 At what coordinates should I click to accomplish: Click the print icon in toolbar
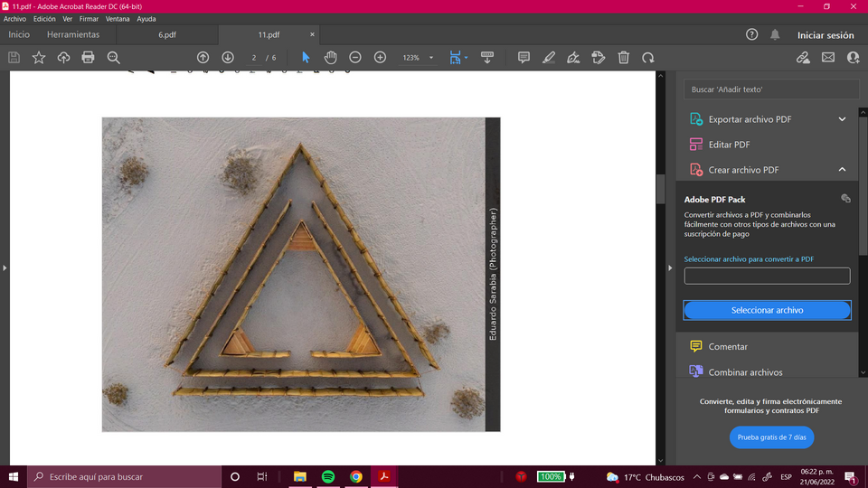pyautogui.click(x=88, y=57)
